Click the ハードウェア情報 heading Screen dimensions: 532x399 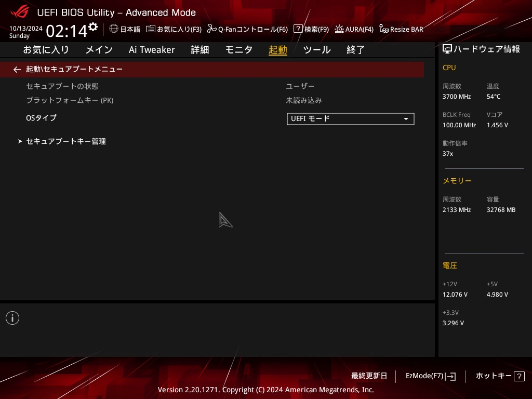tap(487, 49)
